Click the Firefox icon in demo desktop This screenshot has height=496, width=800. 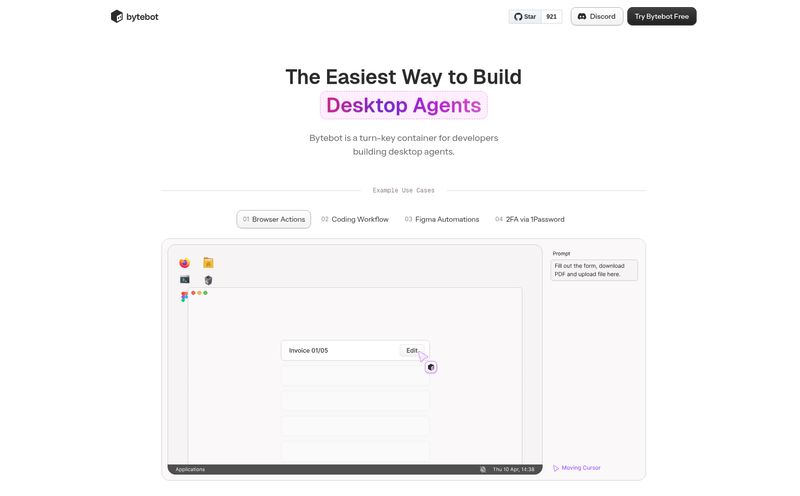pos(185,263)
